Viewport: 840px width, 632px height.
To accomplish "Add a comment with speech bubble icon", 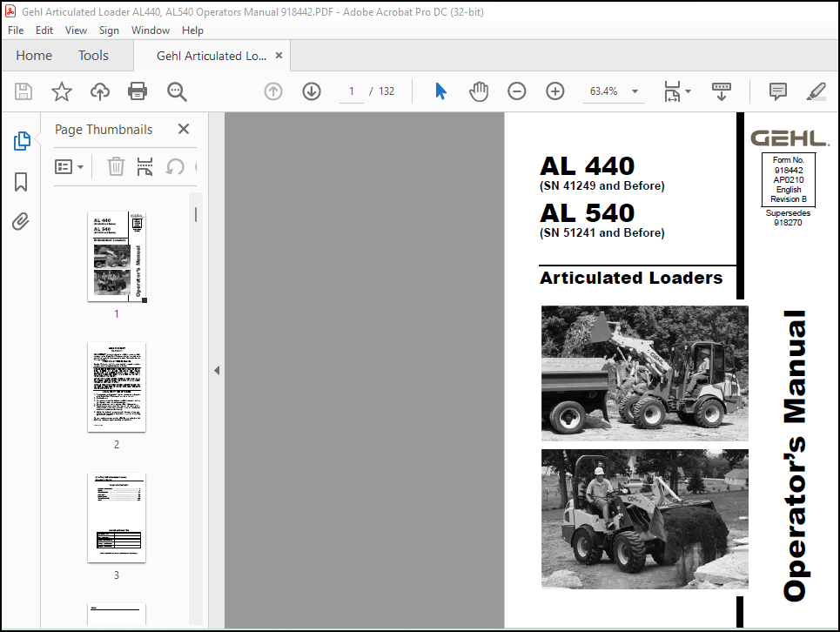I will point(778,91).
